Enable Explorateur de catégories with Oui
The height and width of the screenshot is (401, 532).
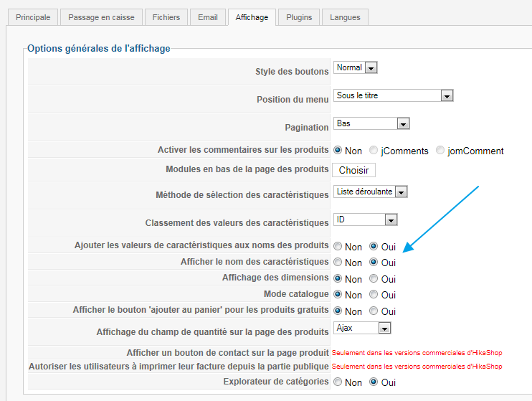(374, 382)
